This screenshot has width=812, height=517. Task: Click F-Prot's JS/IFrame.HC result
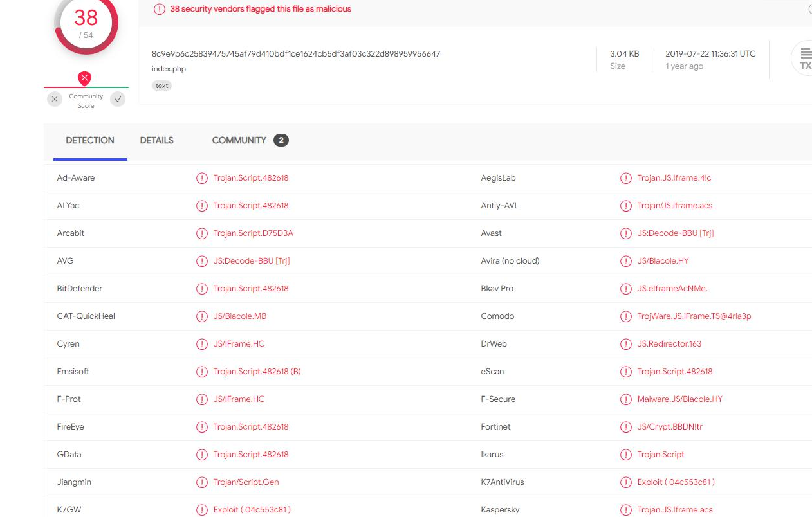click(x=239, y=399)
